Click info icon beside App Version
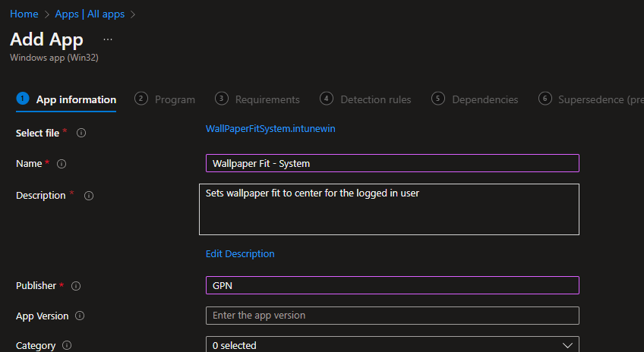644x352 pixels. [80, 316]
